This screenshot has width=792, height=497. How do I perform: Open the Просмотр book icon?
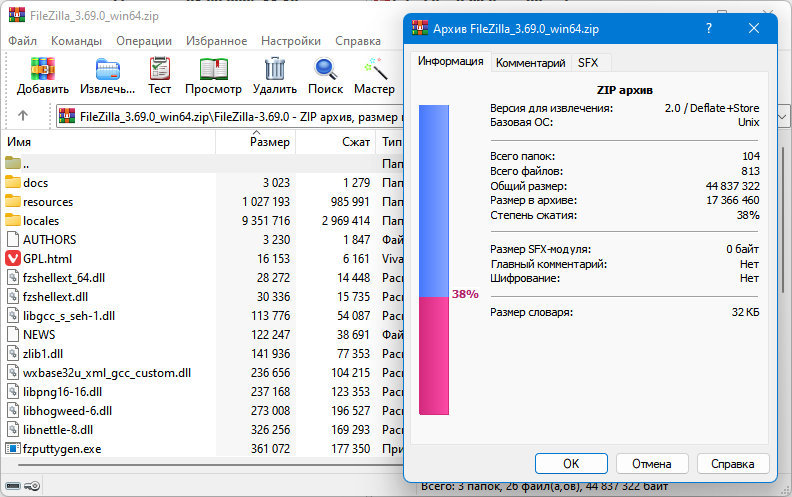click(214, 69)
